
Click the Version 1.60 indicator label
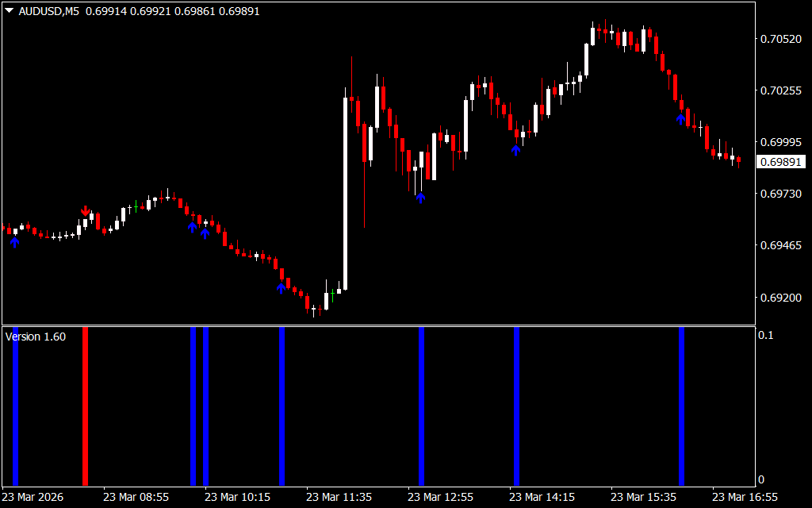tap(36, 337)
